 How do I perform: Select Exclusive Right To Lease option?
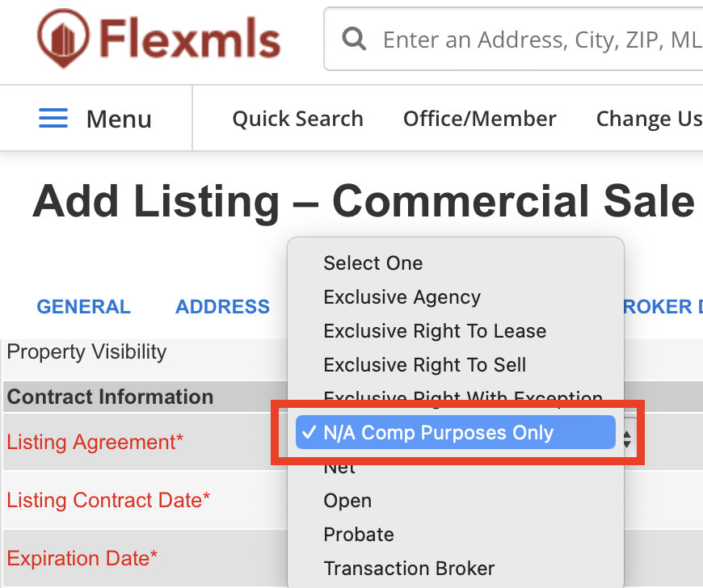point(435,331)
